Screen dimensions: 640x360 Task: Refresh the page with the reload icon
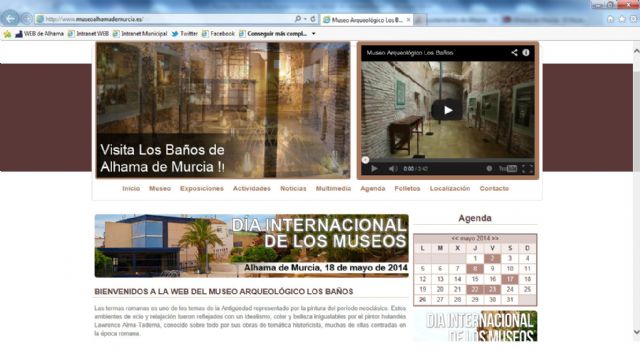pos(313,19)
